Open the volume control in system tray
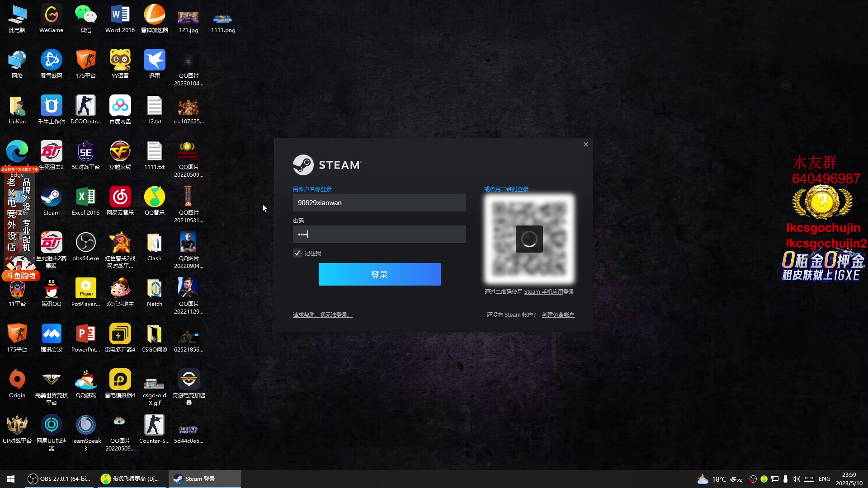 [797, 479]
